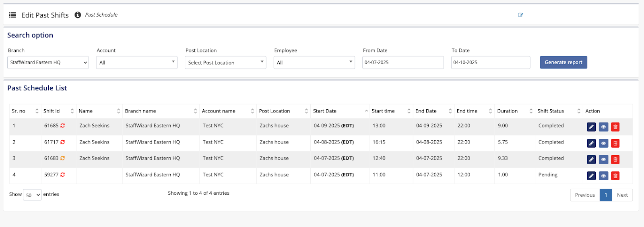Edit the pending shift 59277 with pencil icon
This screenshot has height=227, width=644.
(x=591, y=176)
